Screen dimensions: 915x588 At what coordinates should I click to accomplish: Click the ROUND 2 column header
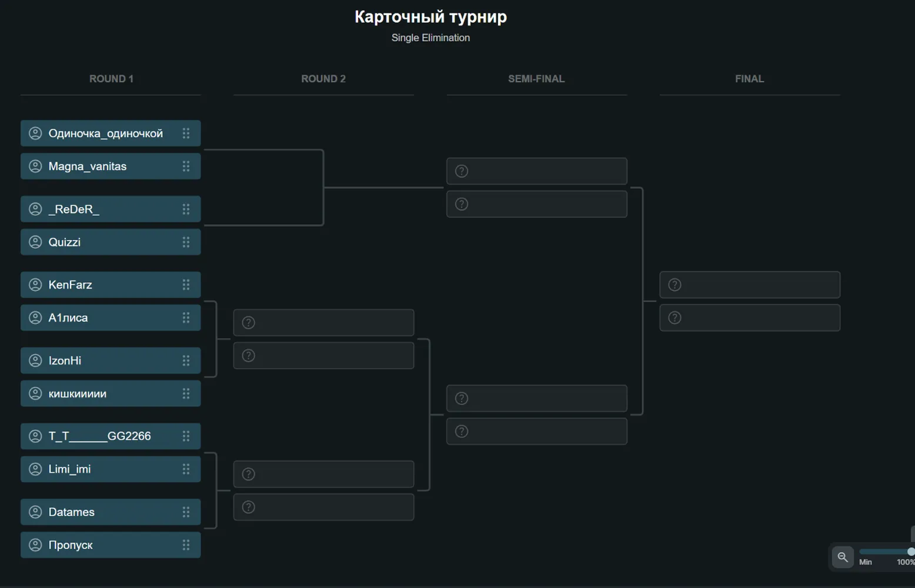[323, 79]
